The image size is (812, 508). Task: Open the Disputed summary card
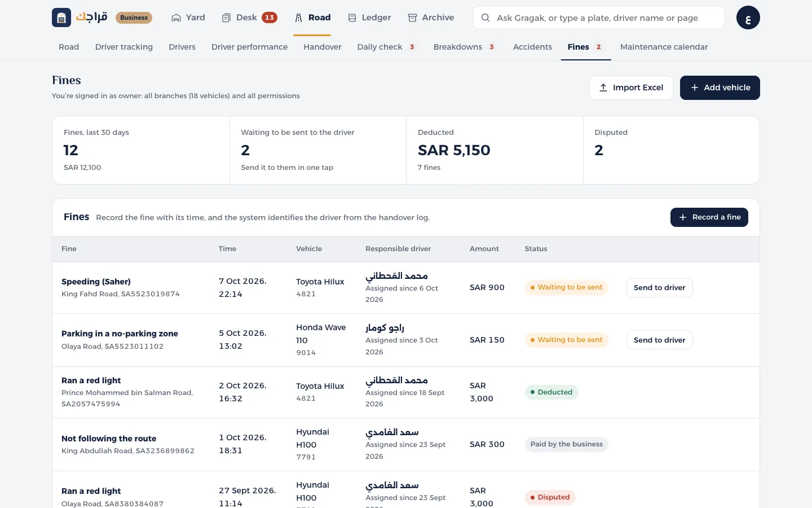coord(671,150)
